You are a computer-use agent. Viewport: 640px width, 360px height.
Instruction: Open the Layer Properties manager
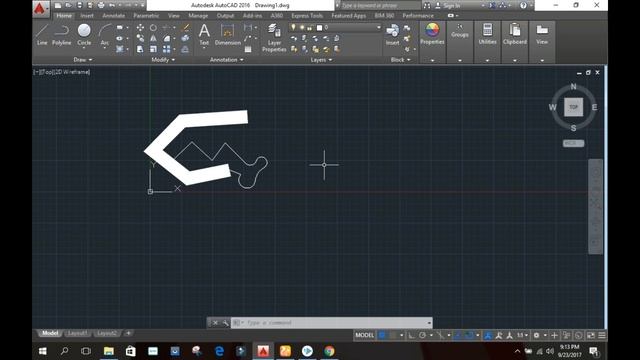pyautogui.click(x=274, y=38)
